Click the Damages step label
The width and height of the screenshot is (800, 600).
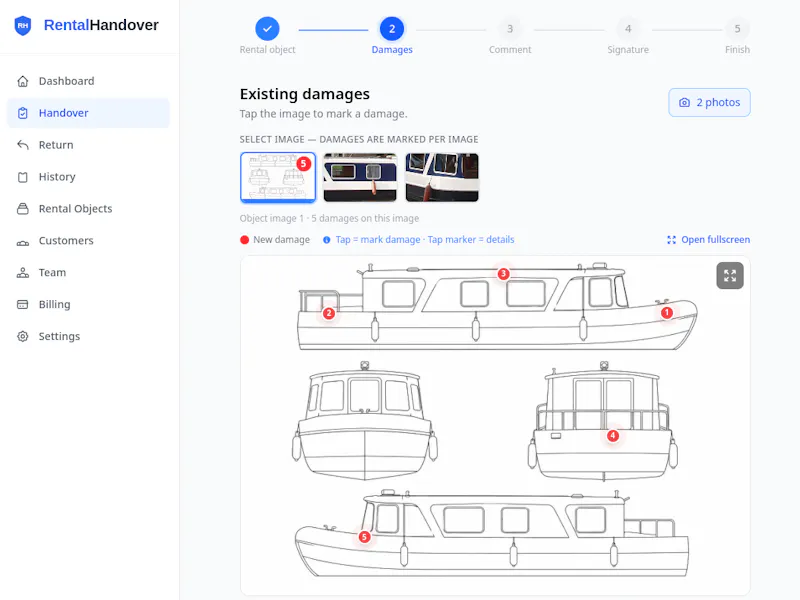pyautogui.click(x=392, y=49)
